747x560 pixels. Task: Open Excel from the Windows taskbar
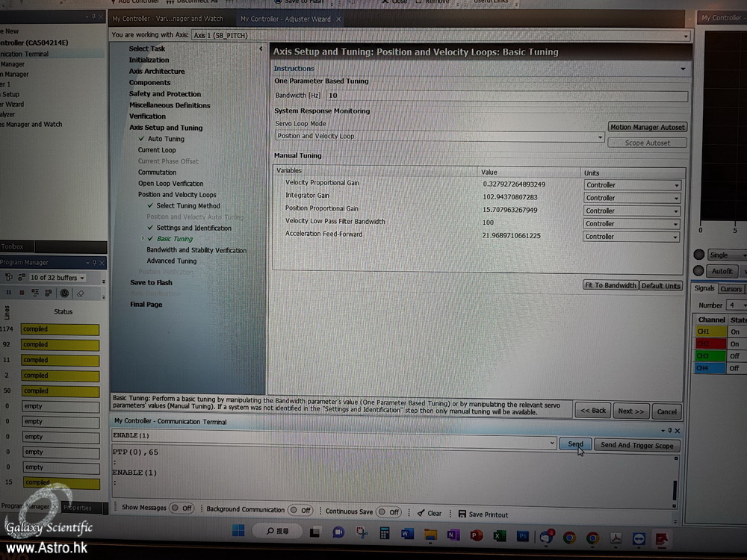pyautogui.click(x=500, y=535)
